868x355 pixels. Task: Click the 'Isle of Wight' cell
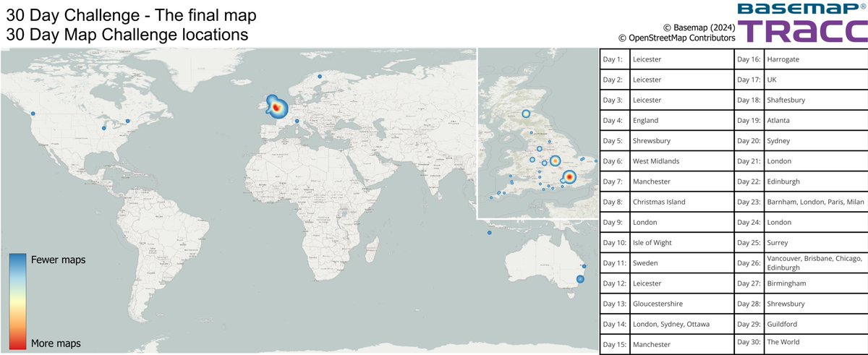coord(681,242)
